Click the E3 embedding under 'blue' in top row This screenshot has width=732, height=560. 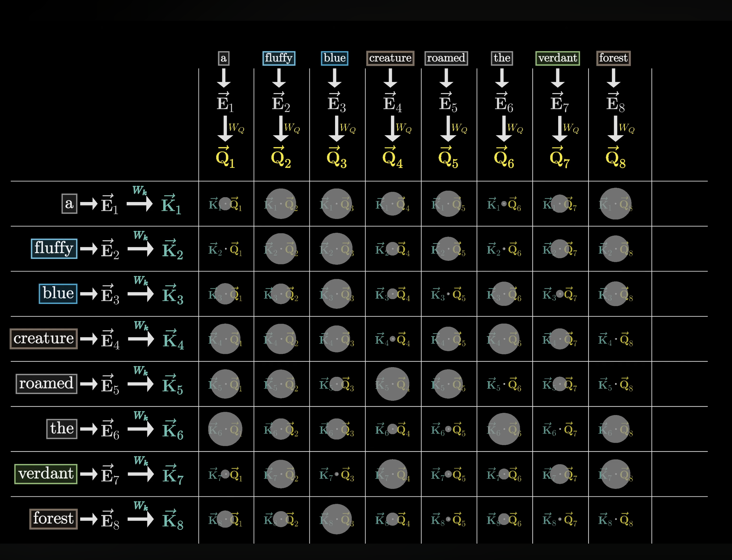336,102
